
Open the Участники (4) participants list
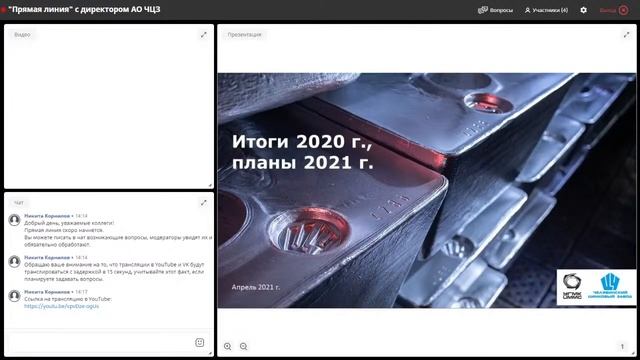pos(546,10)
